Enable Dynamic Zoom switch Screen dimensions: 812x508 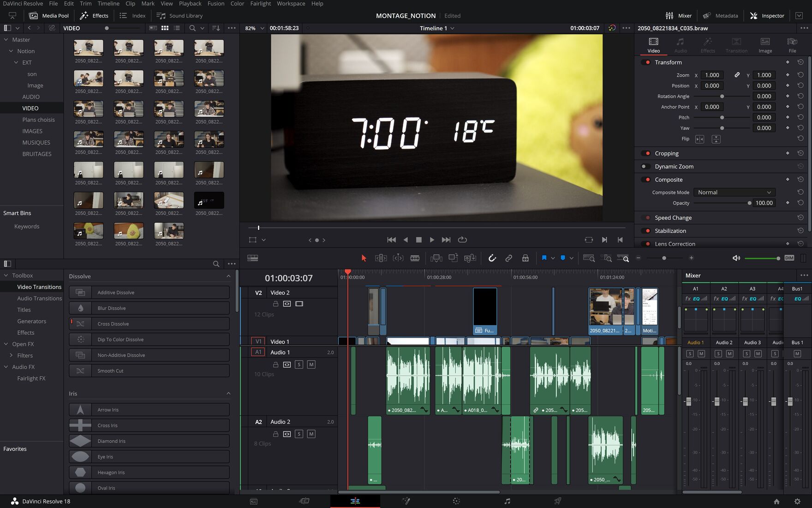pyautogui.click(x=646, y=166)
